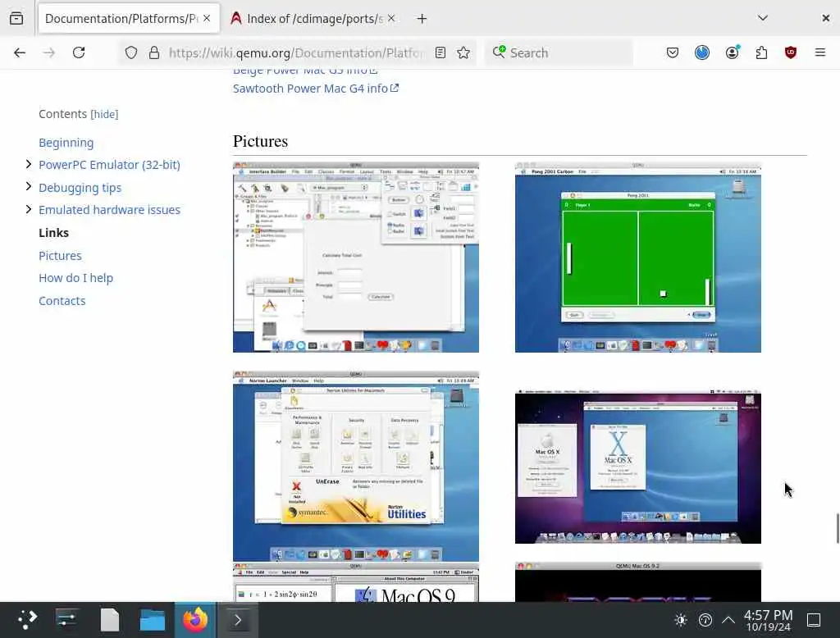Go to Debugging tips section
Image resolution: width=840 pixels, height=638 pixels.
(80, 188)
